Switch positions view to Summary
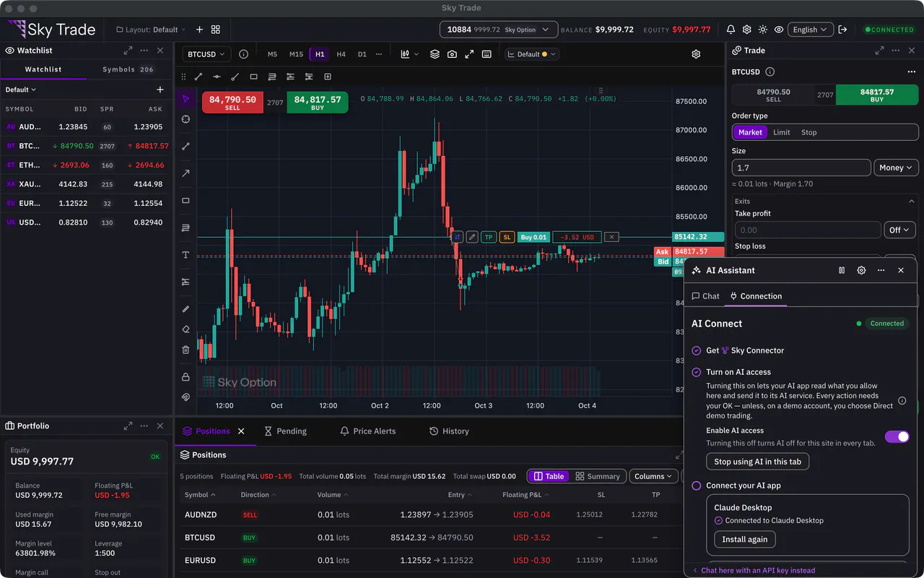 point(598,476)
